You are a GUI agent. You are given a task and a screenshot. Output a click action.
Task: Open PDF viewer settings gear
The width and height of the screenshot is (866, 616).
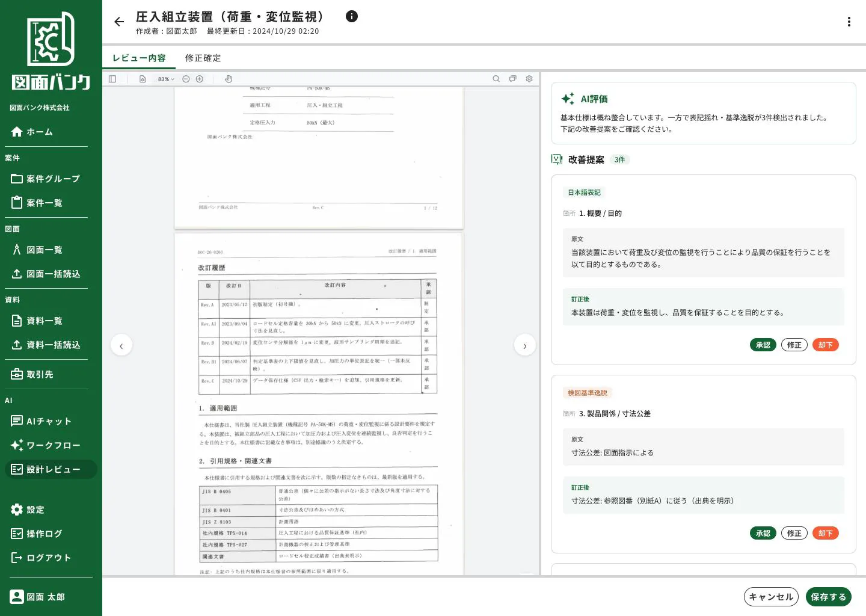pyautogui.click(x=529, y=79)
